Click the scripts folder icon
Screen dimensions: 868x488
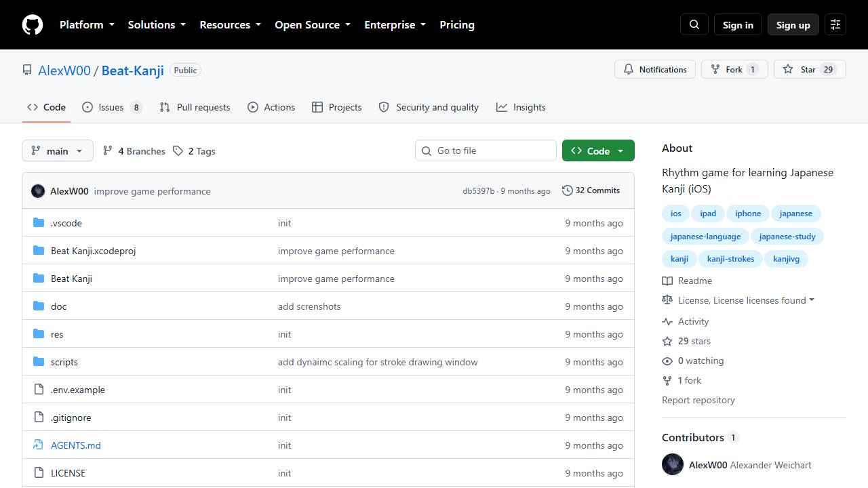coord(39,362)
